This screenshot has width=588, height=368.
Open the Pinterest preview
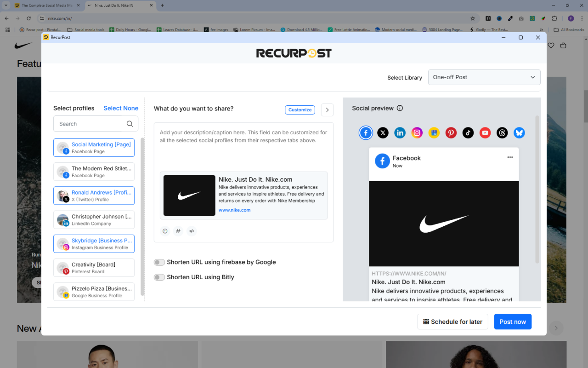point(451,132)
